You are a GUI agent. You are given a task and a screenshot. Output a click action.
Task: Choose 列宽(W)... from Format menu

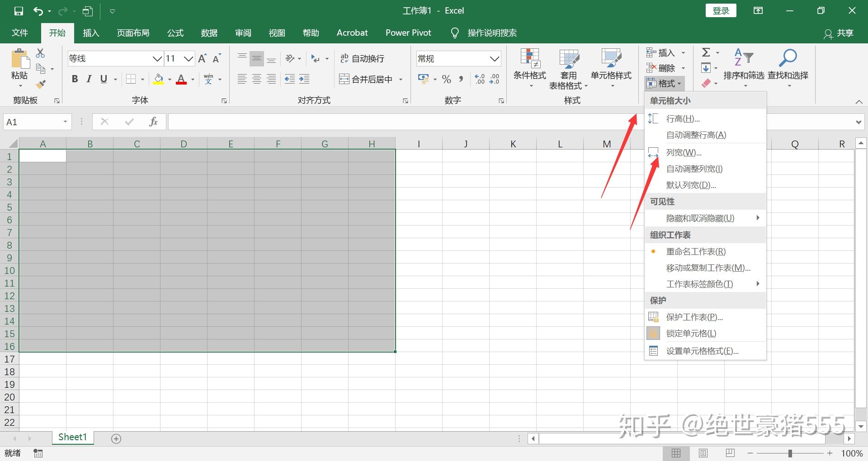click(x=705, y=153)
